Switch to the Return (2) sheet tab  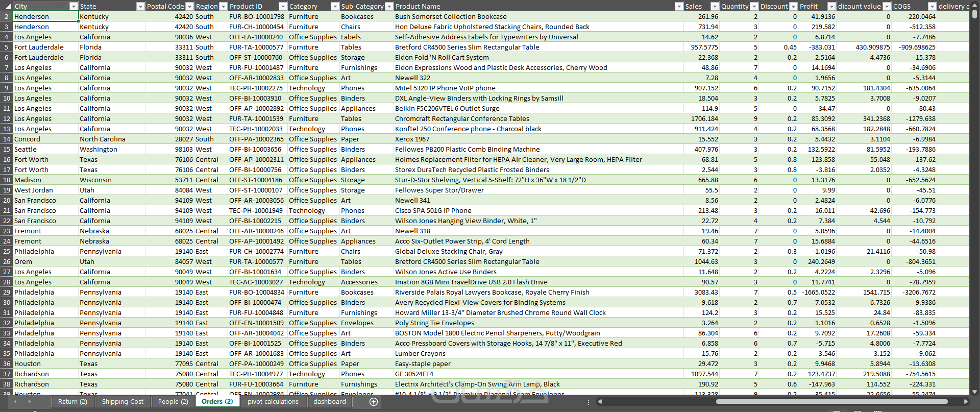coord(72,402)
